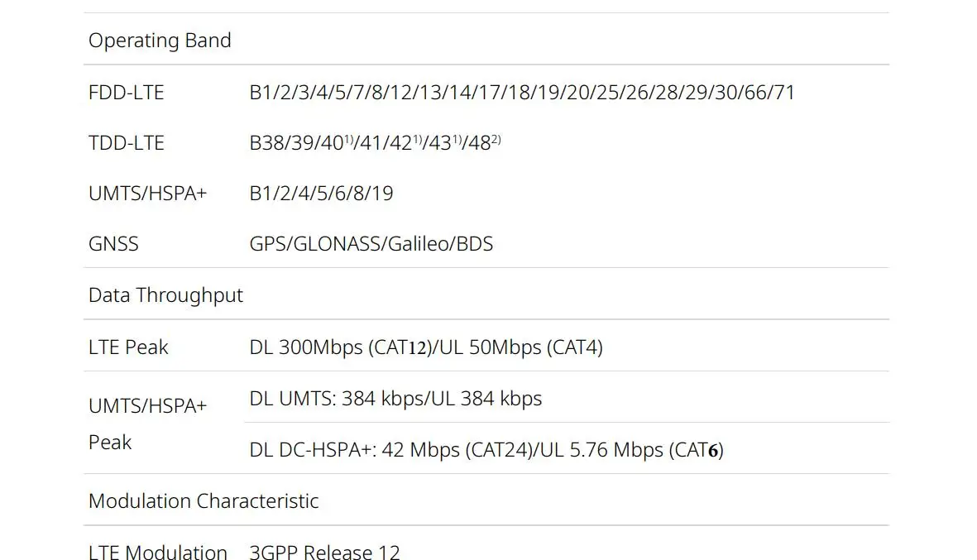Click the Modulation Characteristic section header
977x560 pixels.
(x=204, y=501)
